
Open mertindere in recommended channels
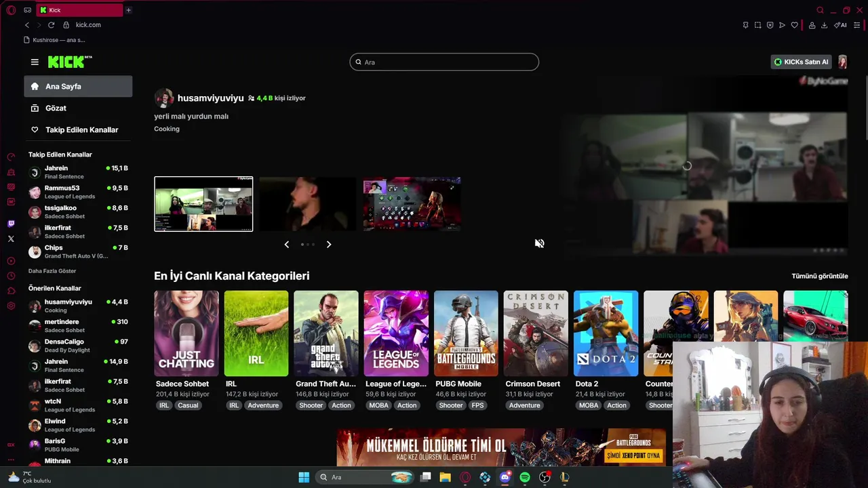pyautogui.click(x=78, y=326)
